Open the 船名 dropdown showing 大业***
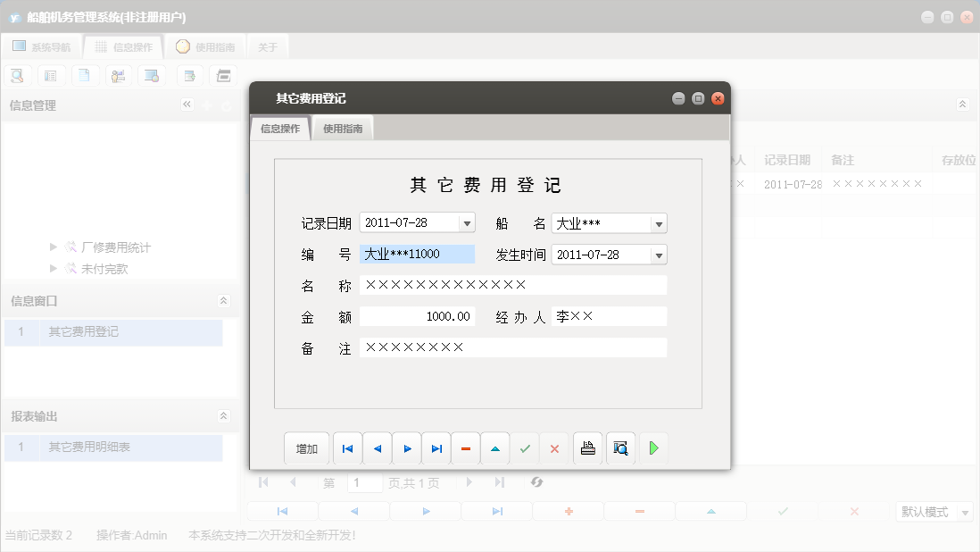980x552 pixels. [658, 222]
